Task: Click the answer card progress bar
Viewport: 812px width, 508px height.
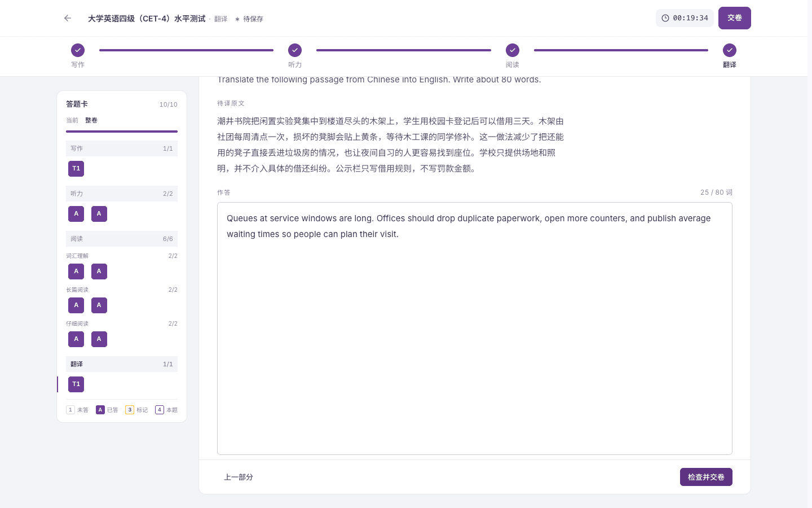Action: tap(122, 132)
